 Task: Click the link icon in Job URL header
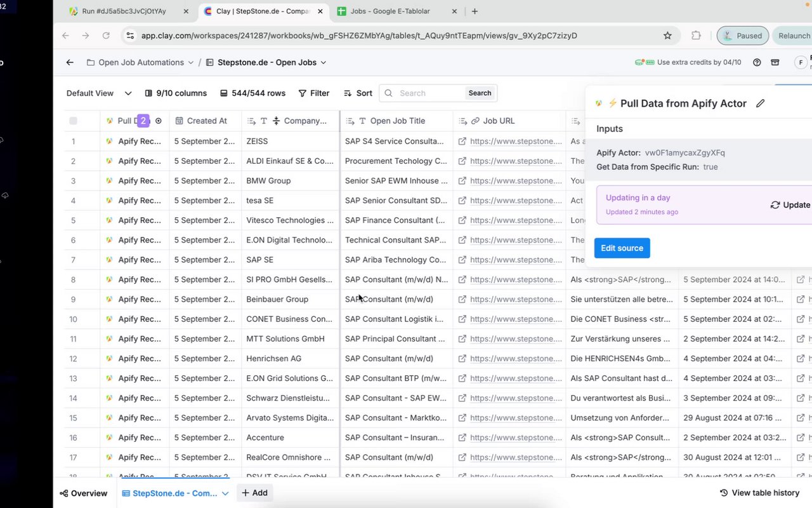pyautogui.click(x=475, y=121)
